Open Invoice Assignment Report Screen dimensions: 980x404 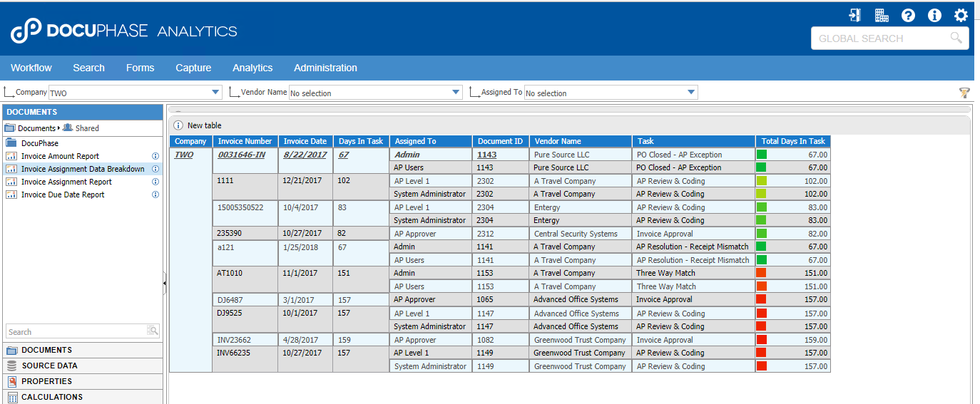(66, 182)
